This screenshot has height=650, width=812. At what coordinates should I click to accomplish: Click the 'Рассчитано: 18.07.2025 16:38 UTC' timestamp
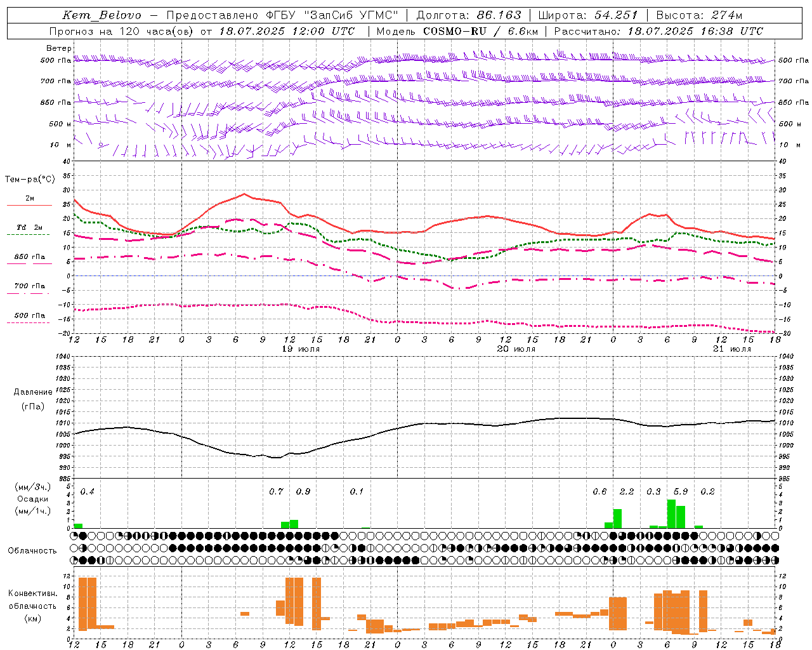click(x=658, y=31)
